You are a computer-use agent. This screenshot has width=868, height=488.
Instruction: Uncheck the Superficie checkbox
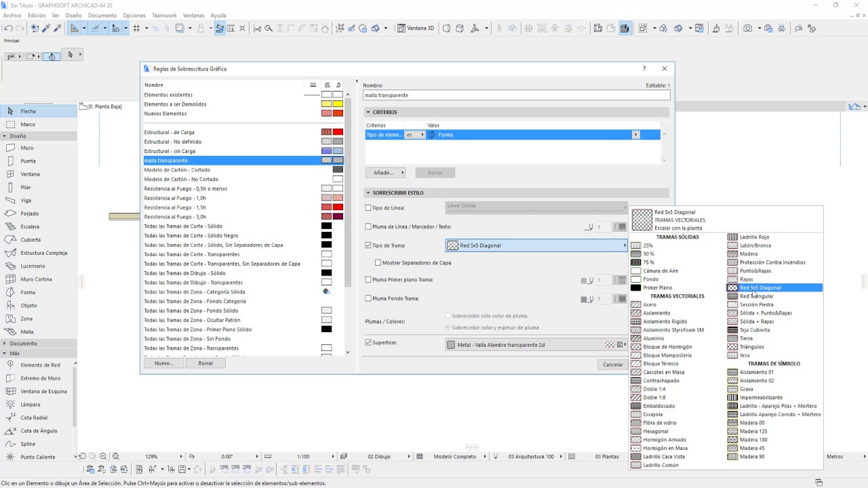pyautogui.click(x=368, y=343)
